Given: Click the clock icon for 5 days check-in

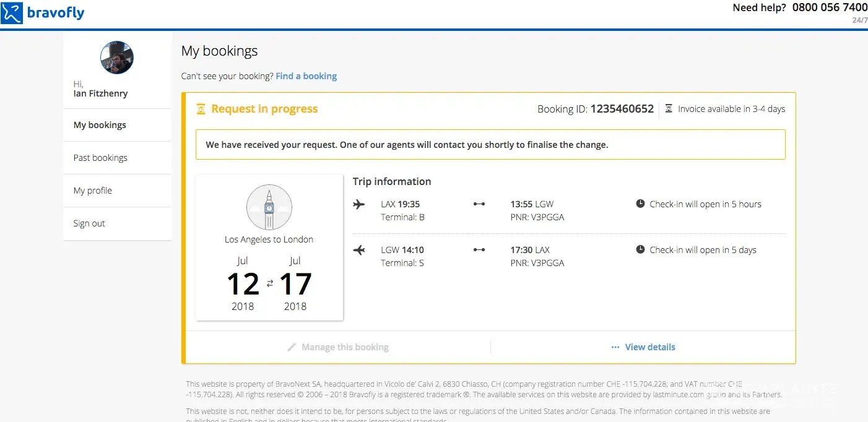Looking at the screenshot, I should pyautogui.click(x=640, y=249).
